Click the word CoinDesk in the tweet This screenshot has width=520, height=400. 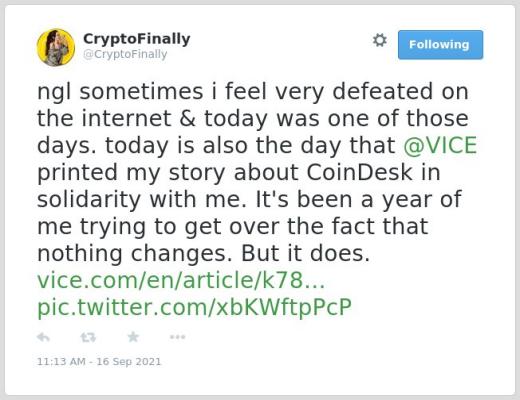359,172
